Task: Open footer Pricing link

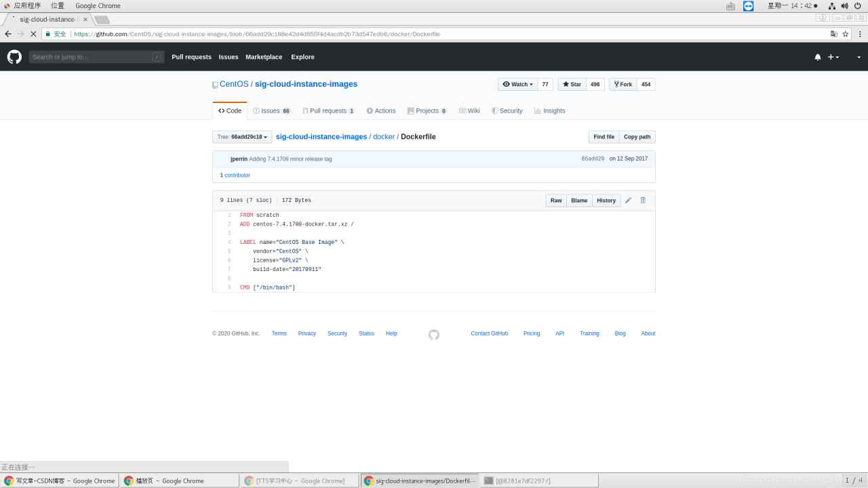Action: 532,333
